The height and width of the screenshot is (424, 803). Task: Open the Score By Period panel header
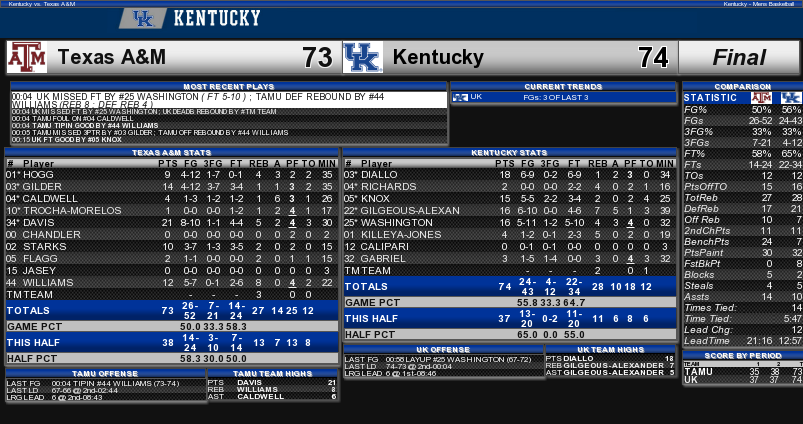[x=743, y=355]
